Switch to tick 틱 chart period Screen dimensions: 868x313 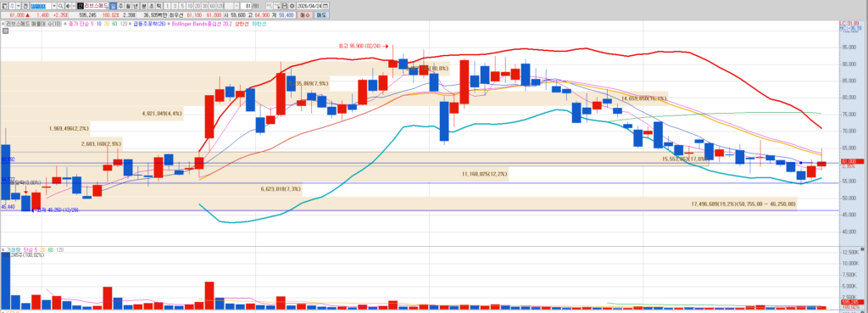pyautogui.click(x=159, y=6)
